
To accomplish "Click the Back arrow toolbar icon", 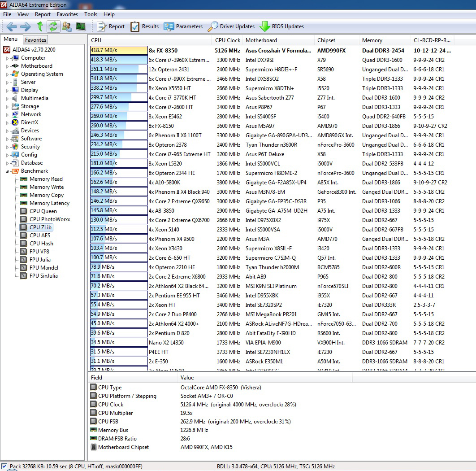I will click(x=12, y=27).
